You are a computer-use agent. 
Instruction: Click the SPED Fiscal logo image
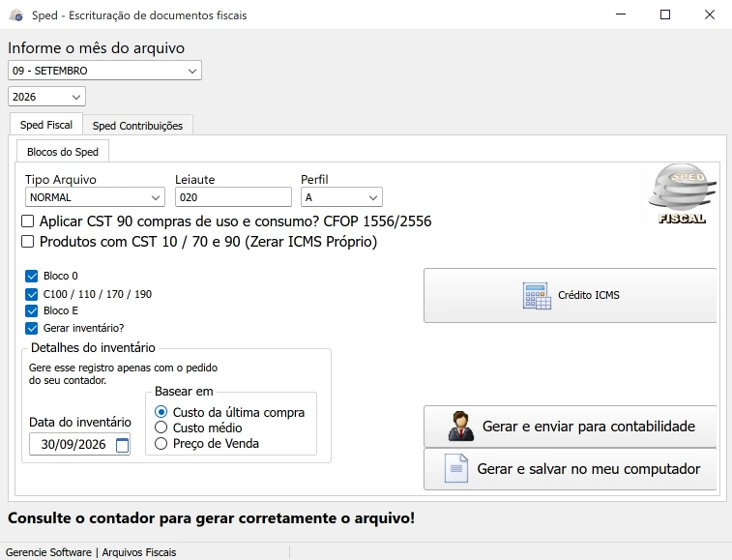682,195
